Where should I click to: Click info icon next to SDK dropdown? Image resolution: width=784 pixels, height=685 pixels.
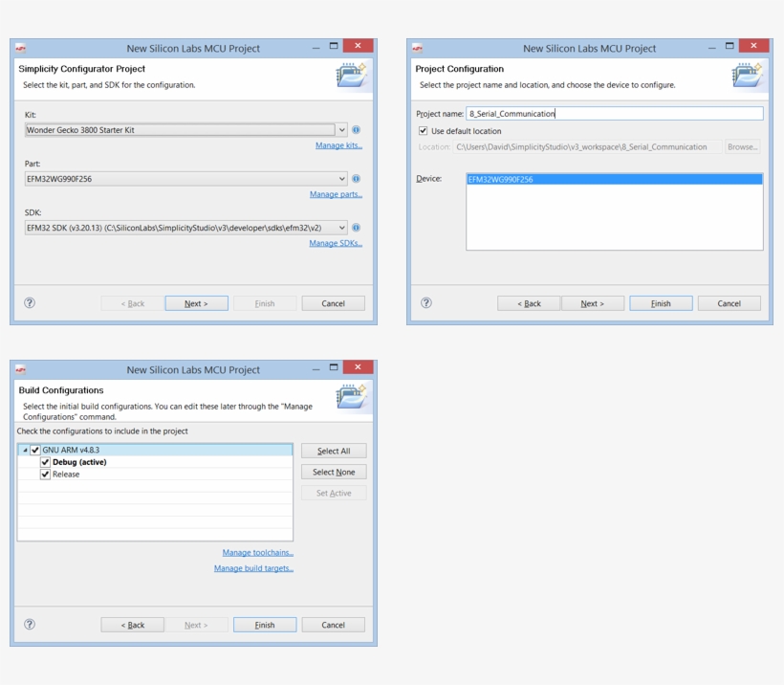click(356, 228)
